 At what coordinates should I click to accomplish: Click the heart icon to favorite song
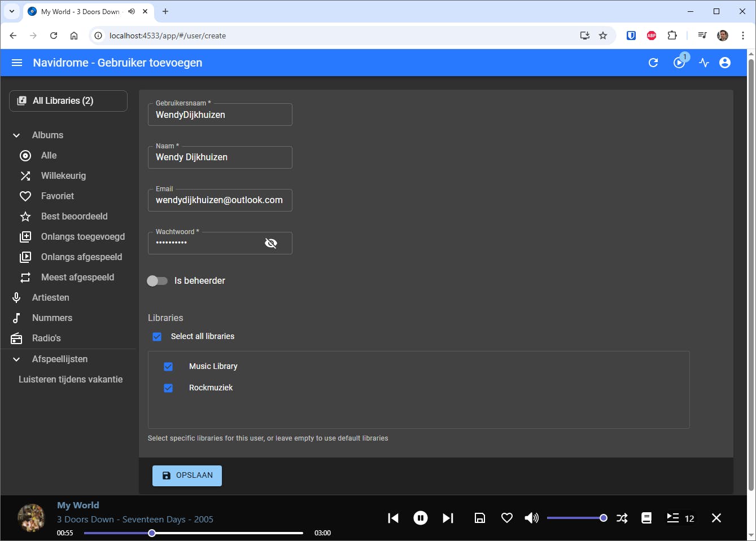point(507,518)
